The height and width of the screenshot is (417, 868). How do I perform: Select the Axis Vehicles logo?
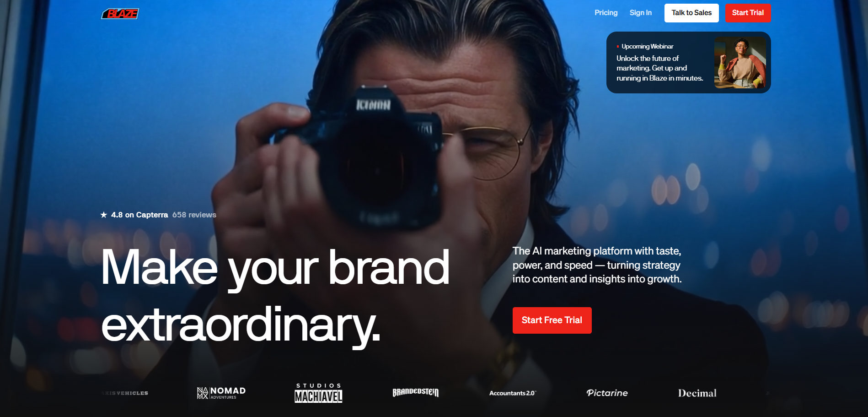(125, 393)
